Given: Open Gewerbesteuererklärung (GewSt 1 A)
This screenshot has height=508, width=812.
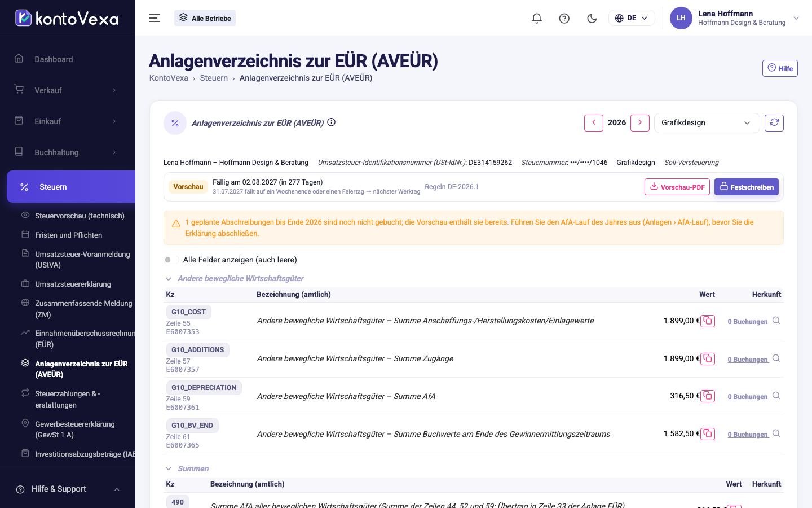Looking at the screenshot, I should coord(74,430).
